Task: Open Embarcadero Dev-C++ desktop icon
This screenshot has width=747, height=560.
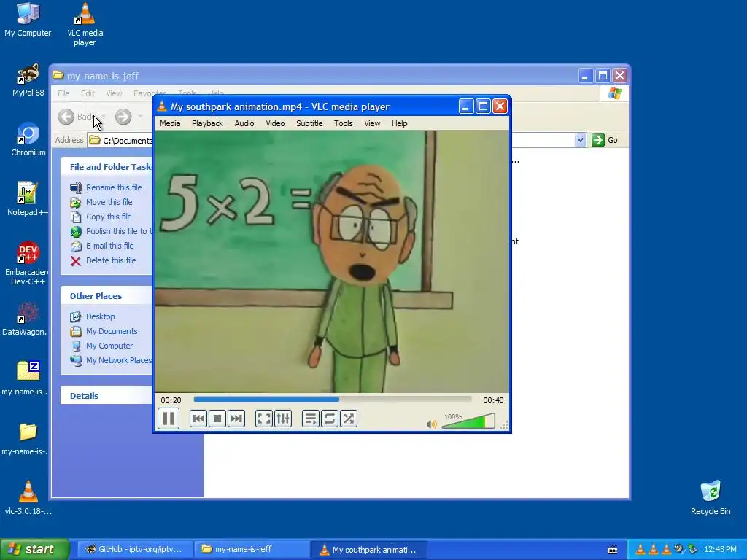Action: click(x=27, y=263)
